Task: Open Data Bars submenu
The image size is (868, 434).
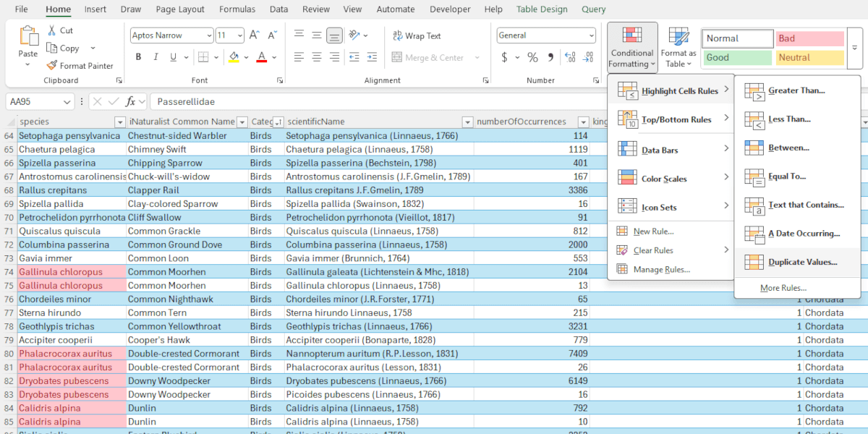Action: pyautogui.click(x=671, y=150)
